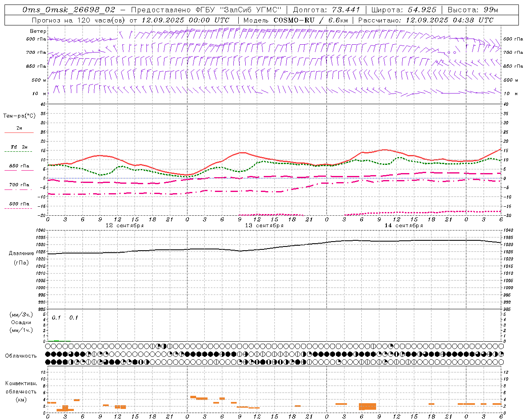The width and height of the screenshot is (525, 420).
Task: Select the Высота: 99м header field
Action: pos(473,9)
